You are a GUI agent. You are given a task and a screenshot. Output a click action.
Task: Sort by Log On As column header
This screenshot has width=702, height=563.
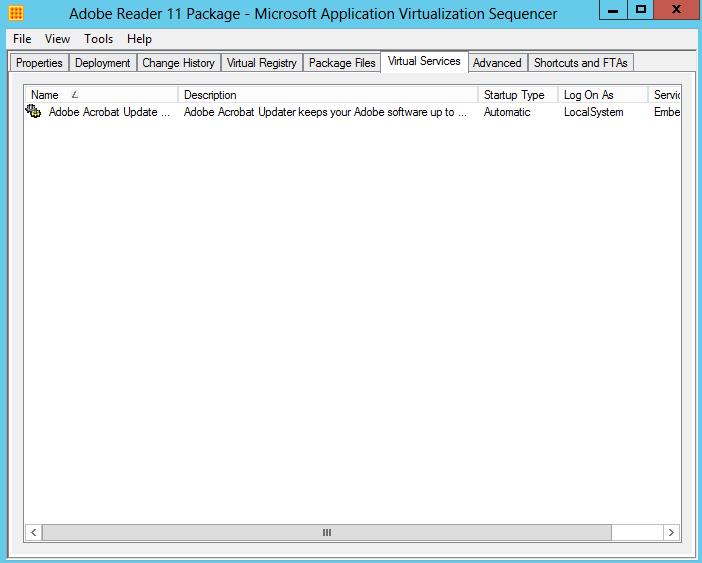(x=603, y=95)
